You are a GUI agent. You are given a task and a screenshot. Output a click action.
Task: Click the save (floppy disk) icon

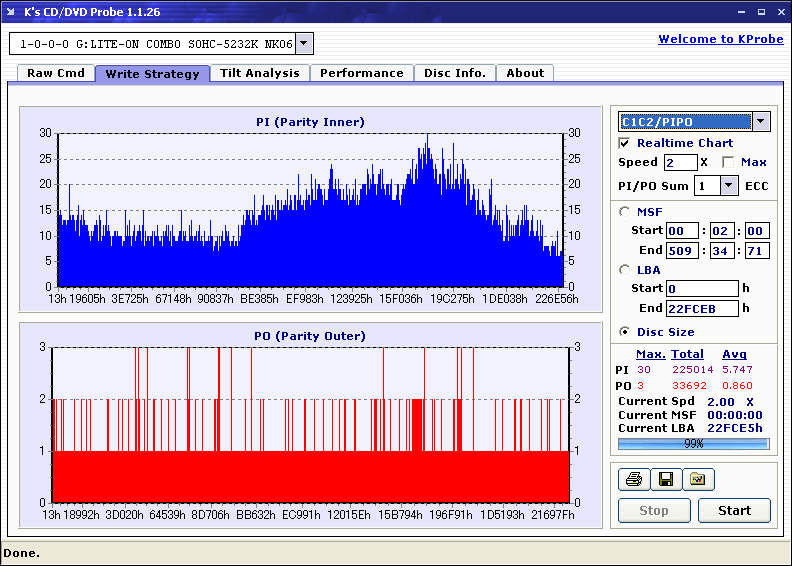click(x=666, y=480)
